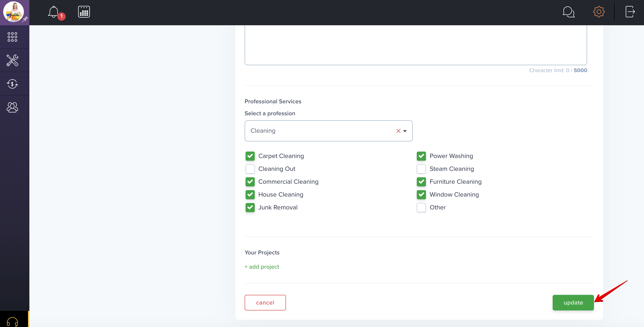644x327 pixels.
Task: Clear the selected Cleaning profession
Action: 398,131
